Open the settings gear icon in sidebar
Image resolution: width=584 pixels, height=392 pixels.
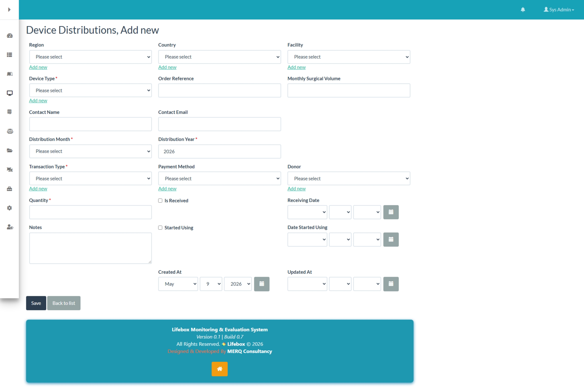10,208
